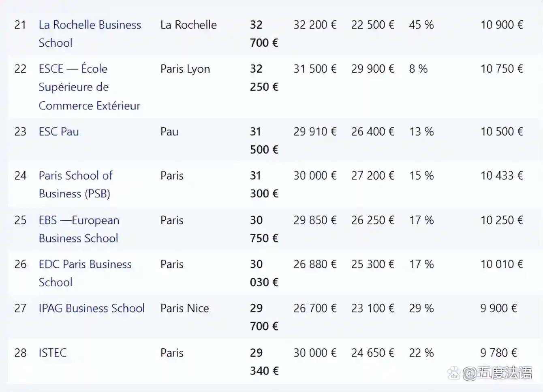Click the Baidu watermark logo icon
The image size is (543, 392).
[x=454, y=373]
